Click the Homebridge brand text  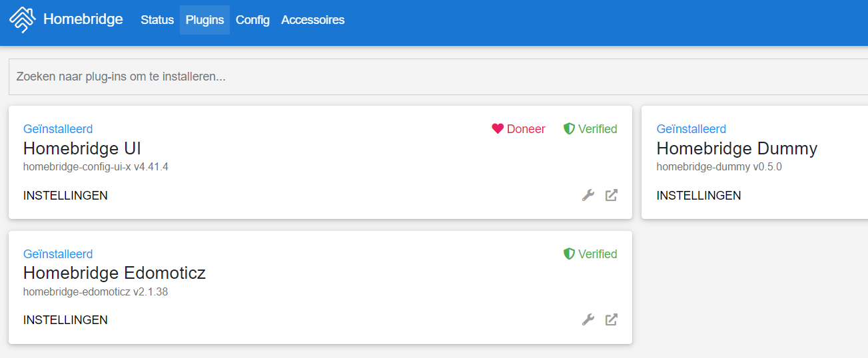83,19
